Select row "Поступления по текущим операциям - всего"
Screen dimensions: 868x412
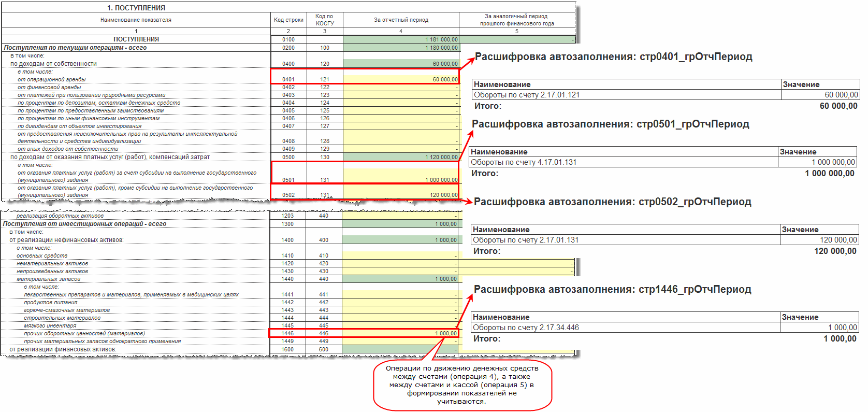[x=75, y=48]
